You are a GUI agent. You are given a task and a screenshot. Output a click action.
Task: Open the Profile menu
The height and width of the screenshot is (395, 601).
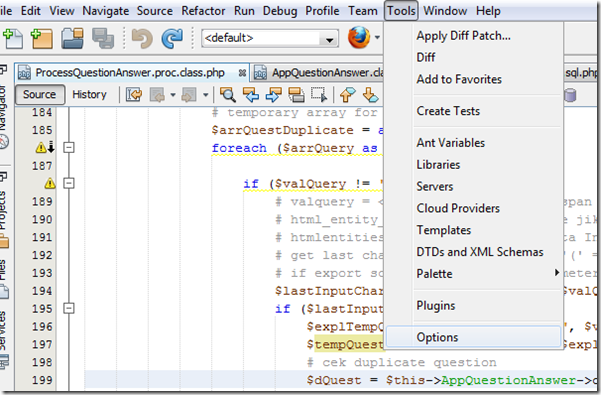click(322, 11)
